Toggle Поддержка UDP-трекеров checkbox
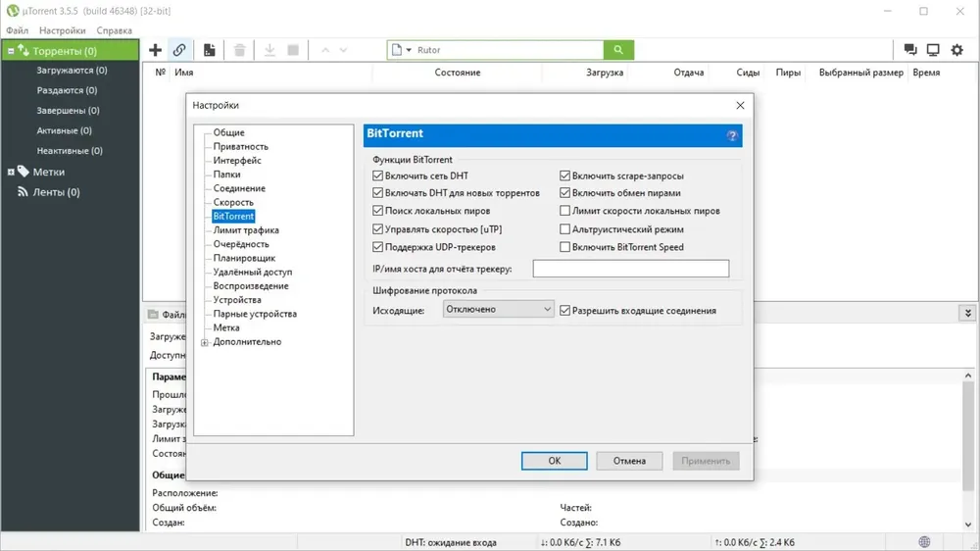Viewport: 980px width, 551px height. pos(377,247)
